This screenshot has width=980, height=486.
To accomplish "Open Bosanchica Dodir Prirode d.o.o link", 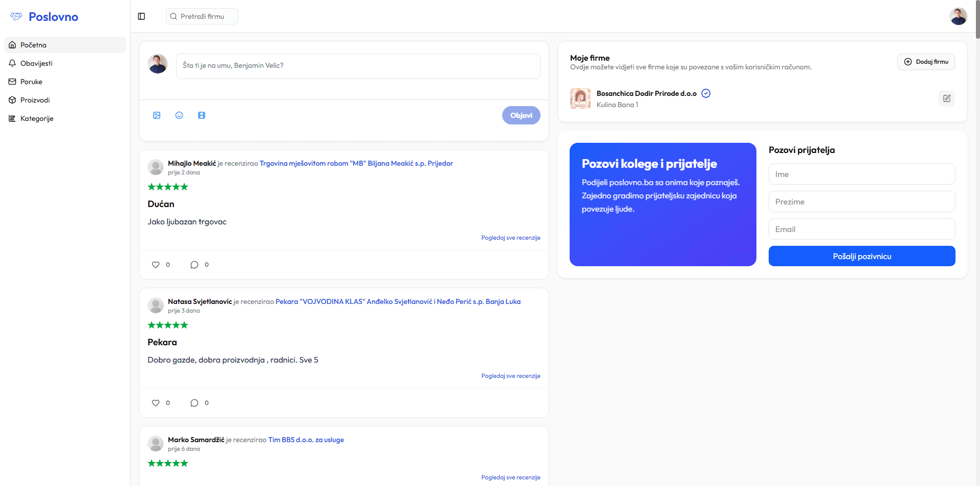I will click(x=647, y=93).
